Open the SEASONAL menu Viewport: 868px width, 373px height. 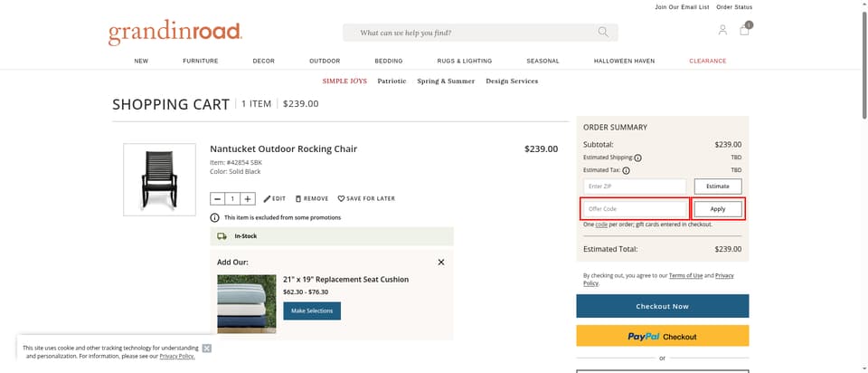(542, 61)
